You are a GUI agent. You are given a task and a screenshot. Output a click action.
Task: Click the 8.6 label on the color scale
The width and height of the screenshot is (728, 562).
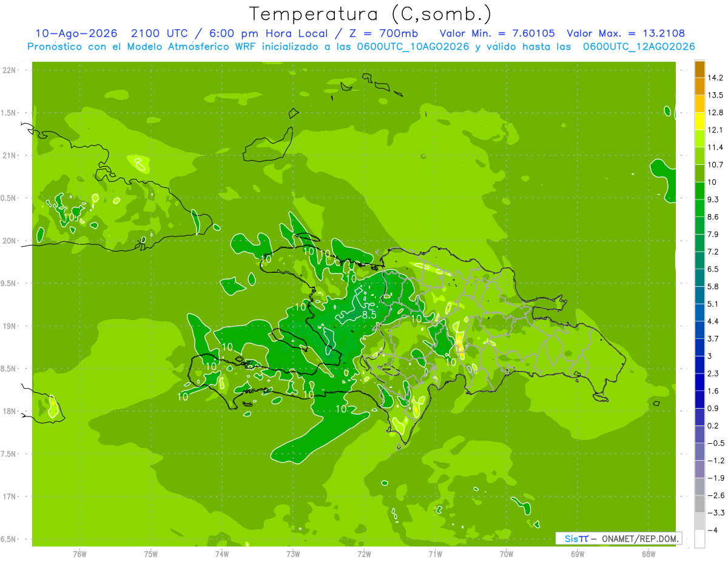[x=713, y=217]
